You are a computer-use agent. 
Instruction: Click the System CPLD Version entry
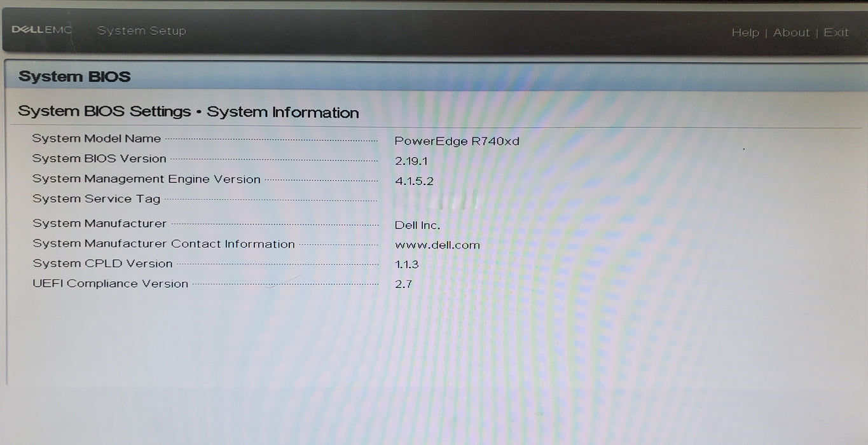(102, 263)
